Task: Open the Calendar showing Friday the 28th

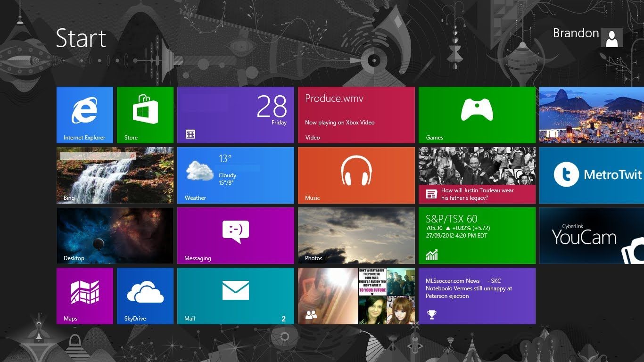Action: 235,115
